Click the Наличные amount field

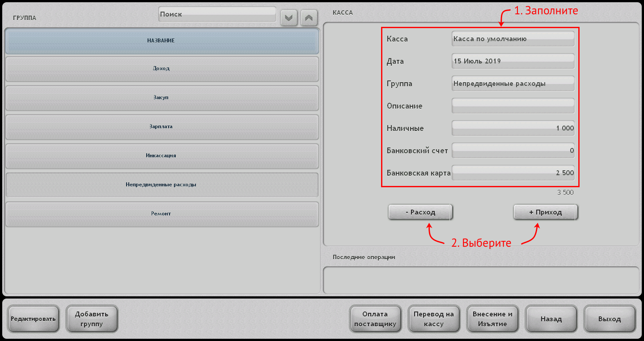click(513, 128)
